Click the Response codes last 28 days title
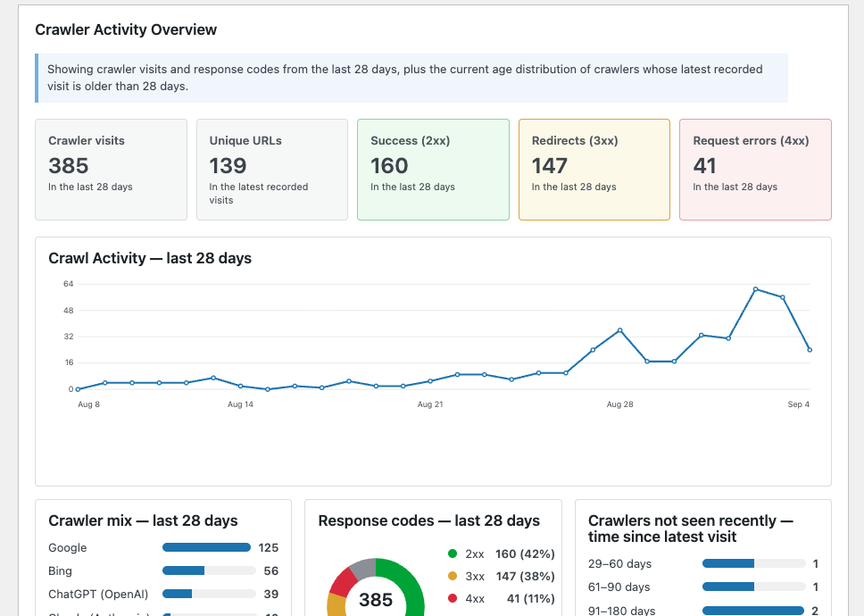The image size is (864, 616). pos(429,520)
